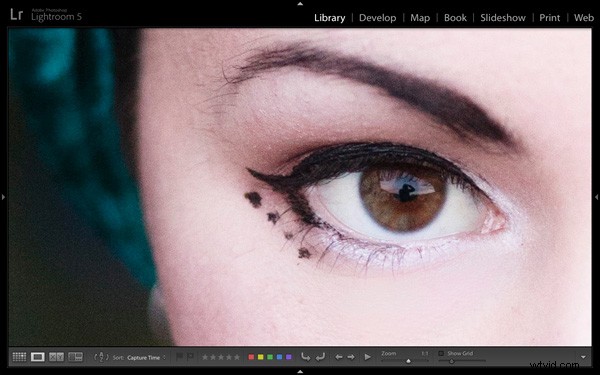Flag photo as Rejected
600x375 pixels.
pyautogui.click(x=190, y=357)
